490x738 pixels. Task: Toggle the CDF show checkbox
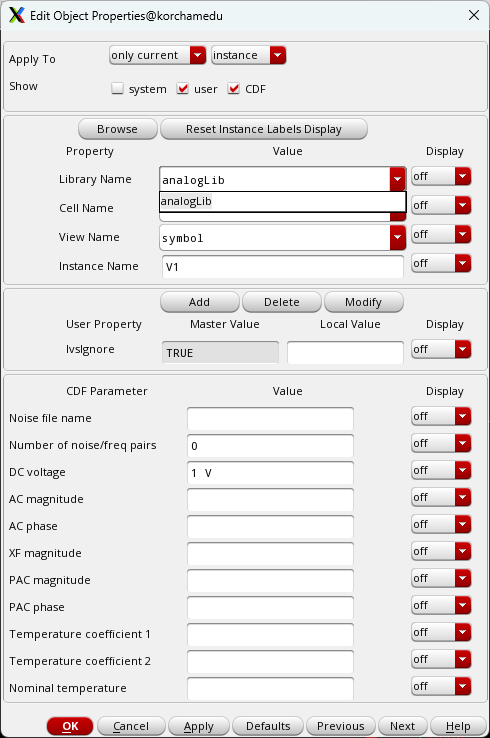(233, 88)
